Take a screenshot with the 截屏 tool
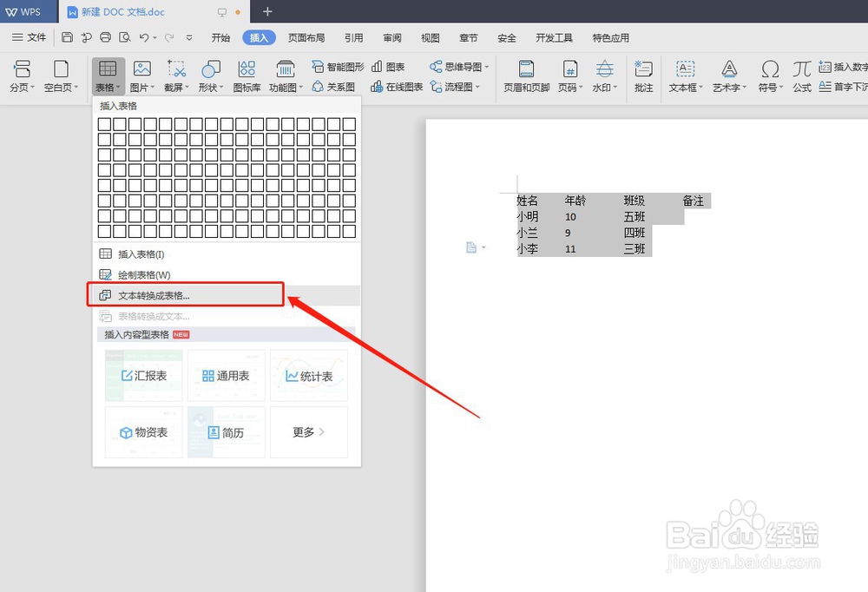This screenshot has height=592, width=868. tap(175, 73)
